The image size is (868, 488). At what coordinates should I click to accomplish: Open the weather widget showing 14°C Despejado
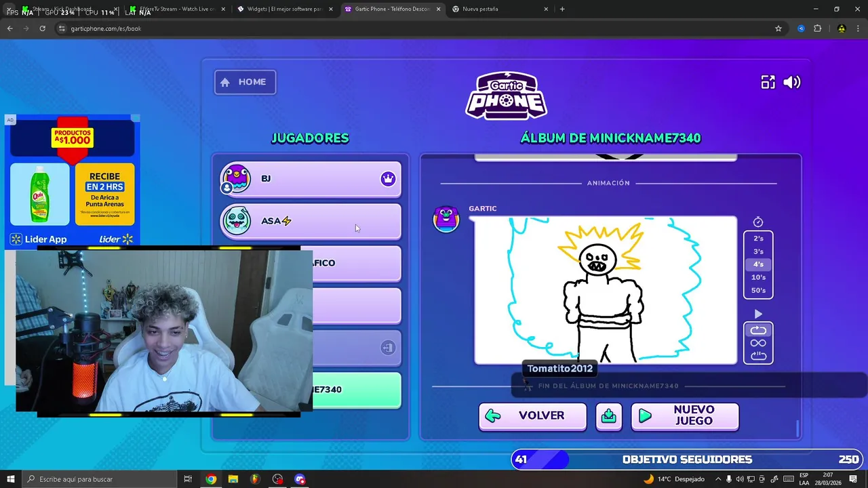coord(674,479)
